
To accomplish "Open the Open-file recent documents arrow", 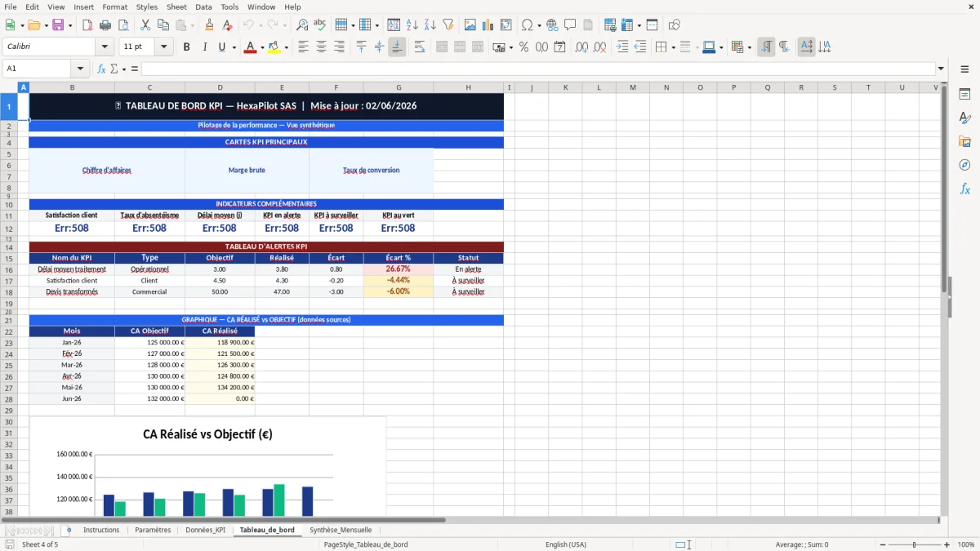I will point(45,25).
